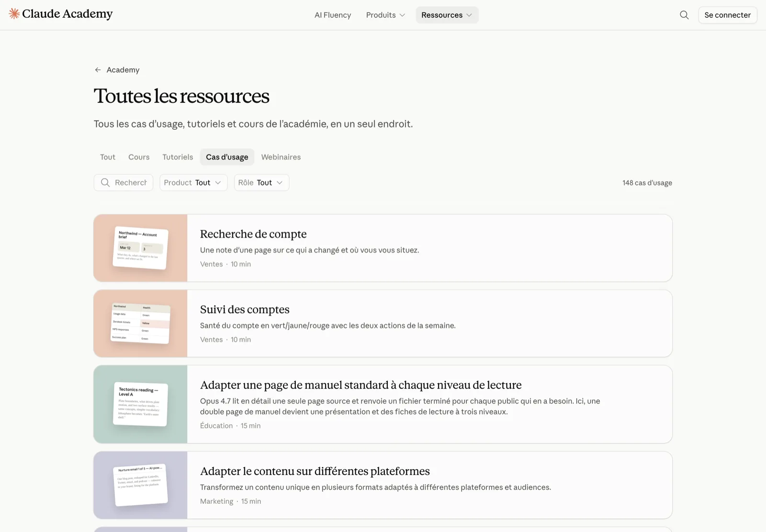Screen dimensions: 766x532
Task: Open the Product Tout filter
Action: (x=193, y=182)
